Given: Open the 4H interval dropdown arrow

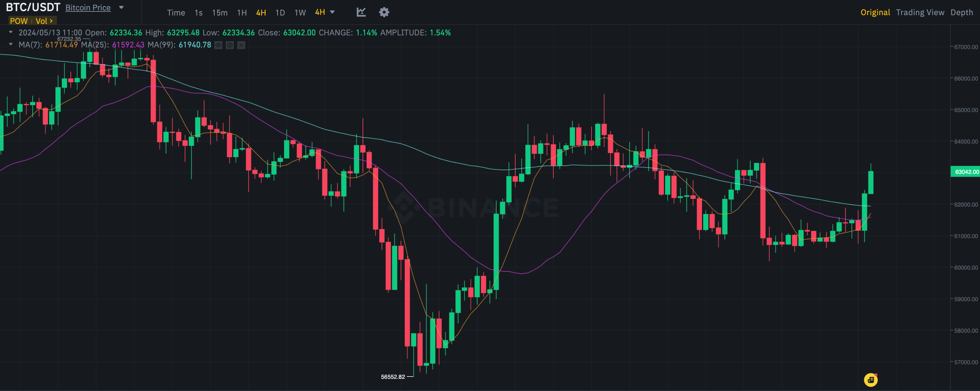Looking at the screenshot, I should tap(333, 12).
